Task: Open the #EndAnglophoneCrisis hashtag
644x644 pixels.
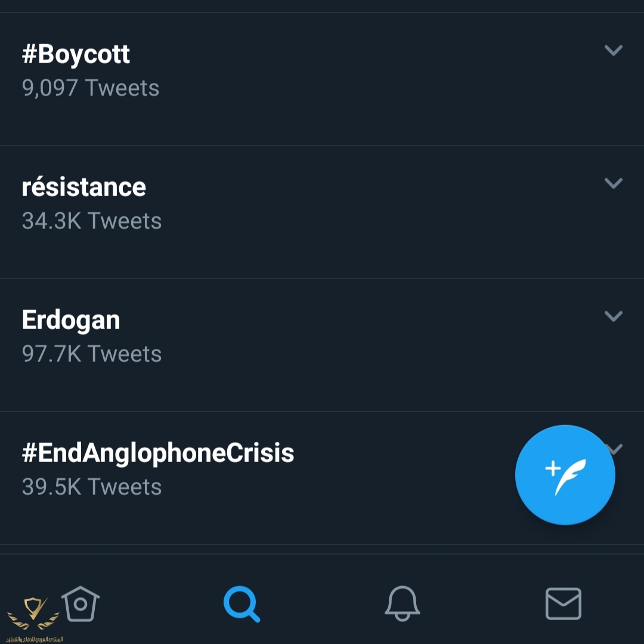Action: (x=158, y=453)
